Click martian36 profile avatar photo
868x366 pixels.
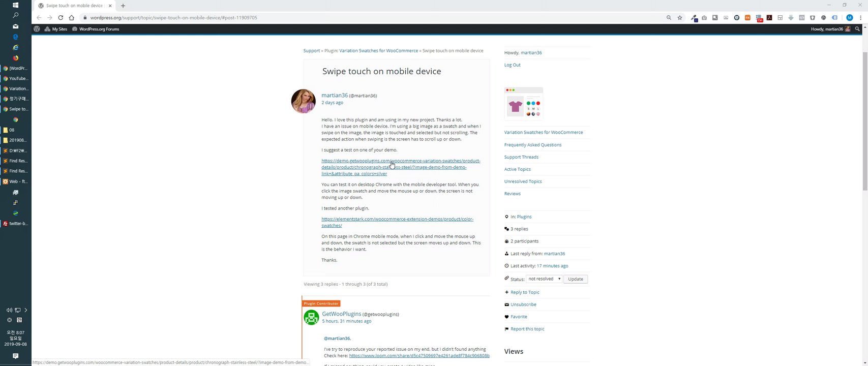[x=304, y=101]
